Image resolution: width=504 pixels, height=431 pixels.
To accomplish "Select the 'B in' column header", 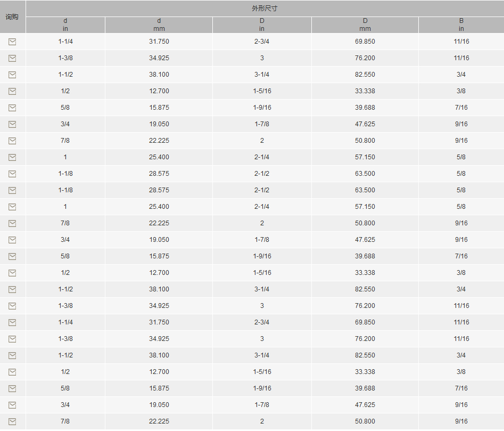I will [x=461, y=25].
